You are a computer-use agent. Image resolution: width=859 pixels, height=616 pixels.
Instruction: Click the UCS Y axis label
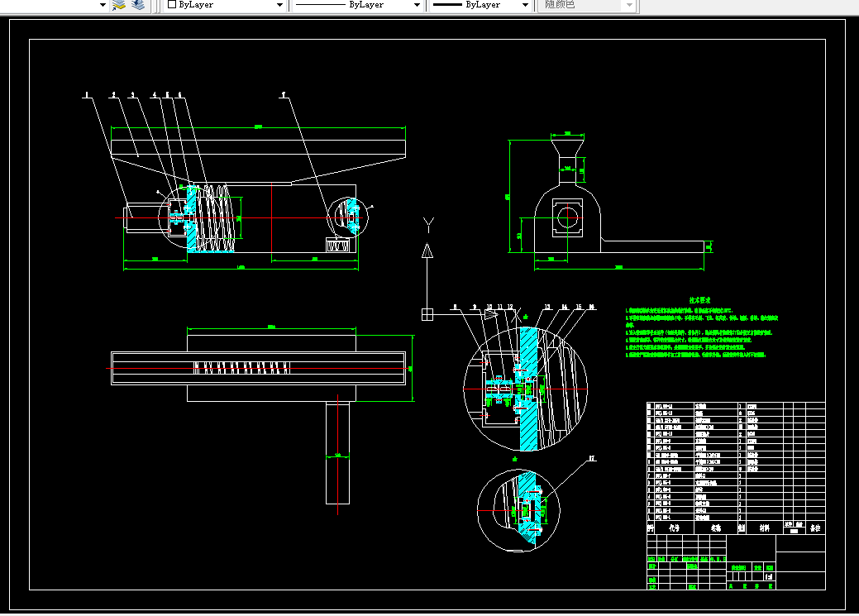click(428, 225)
